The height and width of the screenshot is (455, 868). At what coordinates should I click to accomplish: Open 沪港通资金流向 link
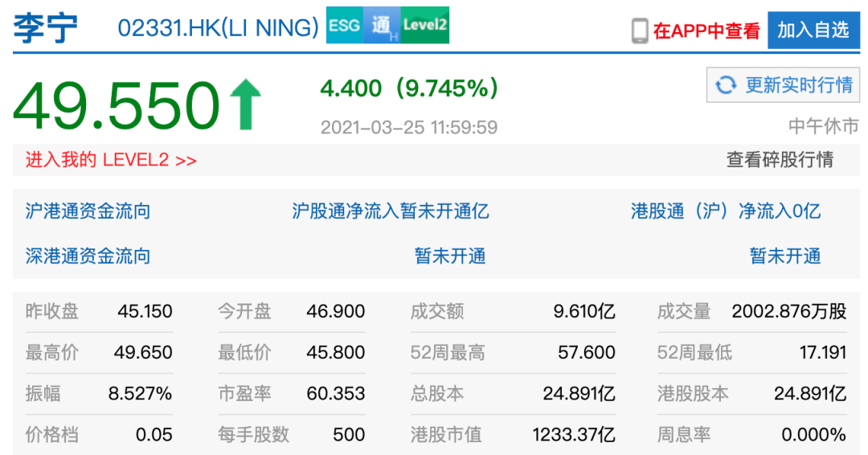pyautogui.click(x=88, y=211)
